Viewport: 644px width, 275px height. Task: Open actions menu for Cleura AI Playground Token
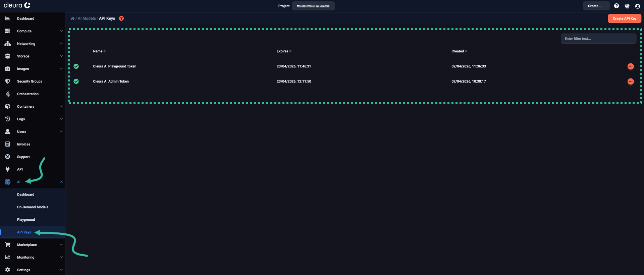(631, 66)
